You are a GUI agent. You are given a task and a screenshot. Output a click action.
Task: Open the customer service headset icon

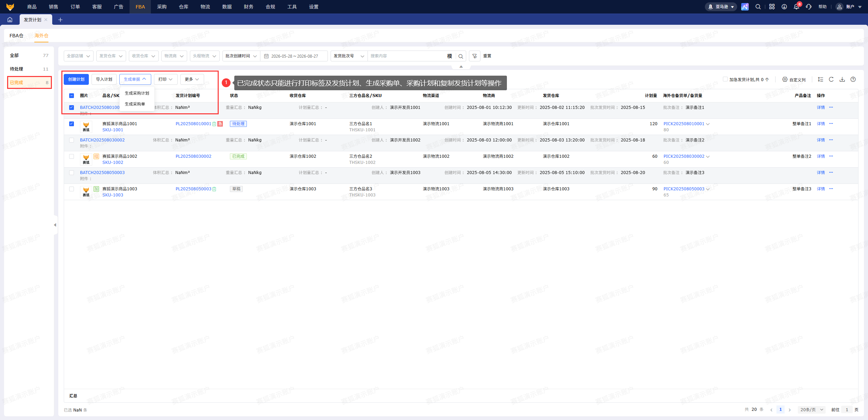[809, 7]
